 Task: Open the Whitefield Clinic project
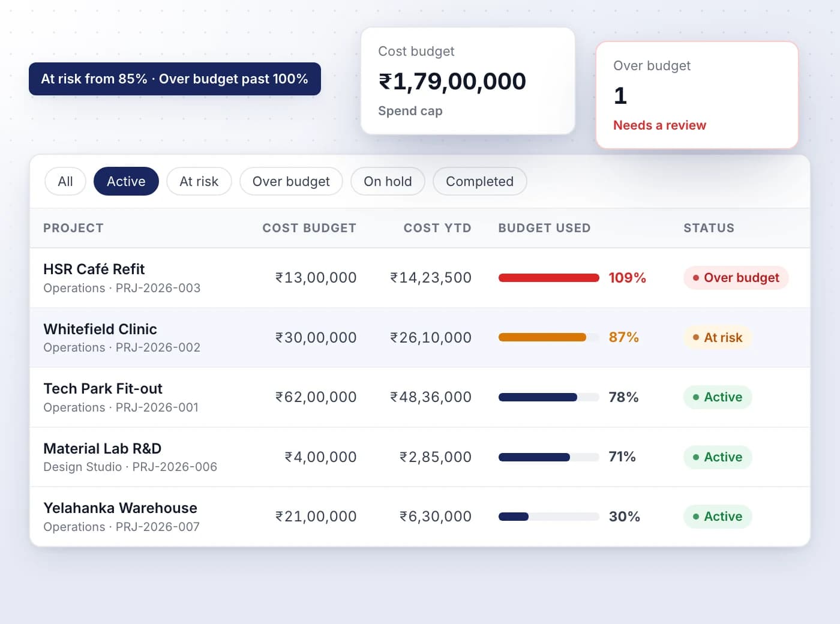click(100, 329)
